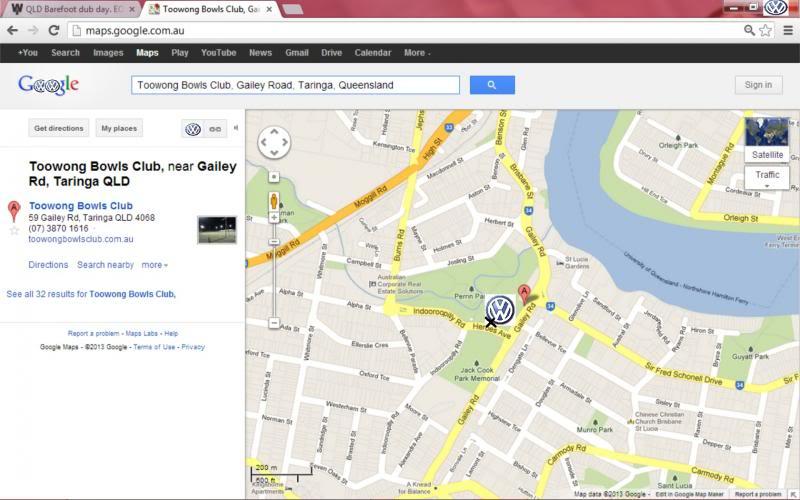Click the red A marker on the map

click(524, 294)
